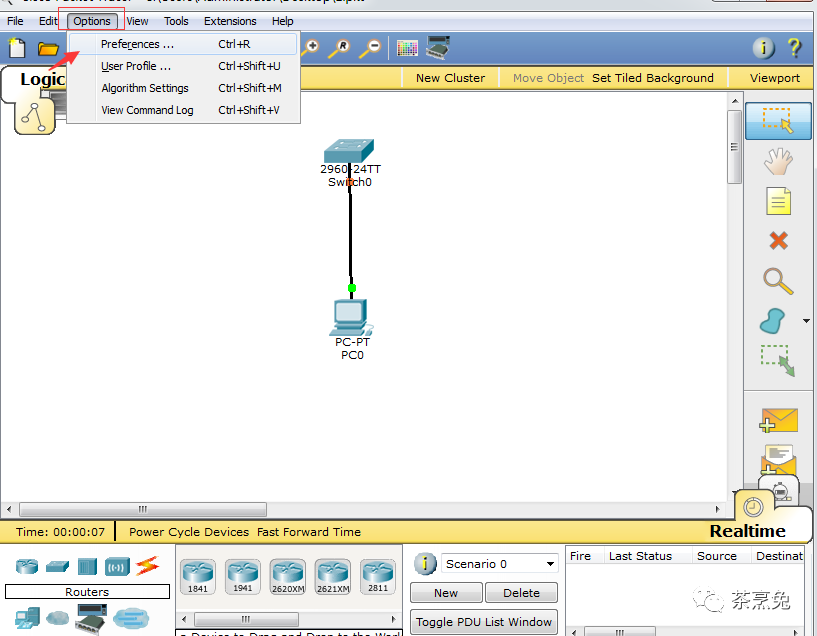The width and height of the screenshot is (817, 636).
Task: Open the Custom Devices Dialog icon
Action: coord(438,47)
